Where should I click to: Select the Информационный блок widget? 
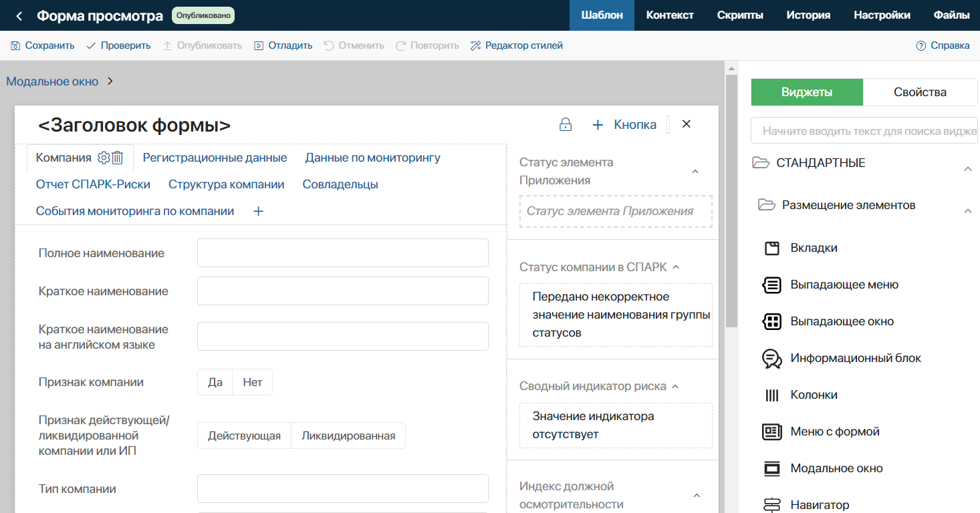point(842,358)
